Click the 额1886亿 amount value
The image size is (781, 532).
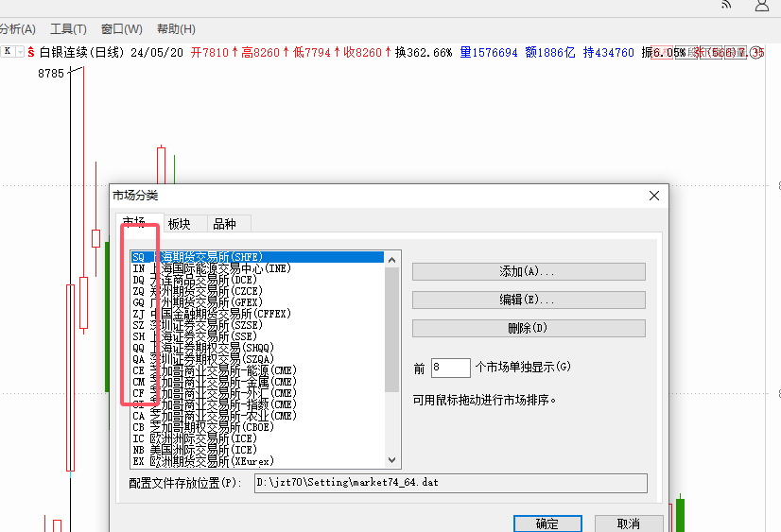(x=550, y=52)
